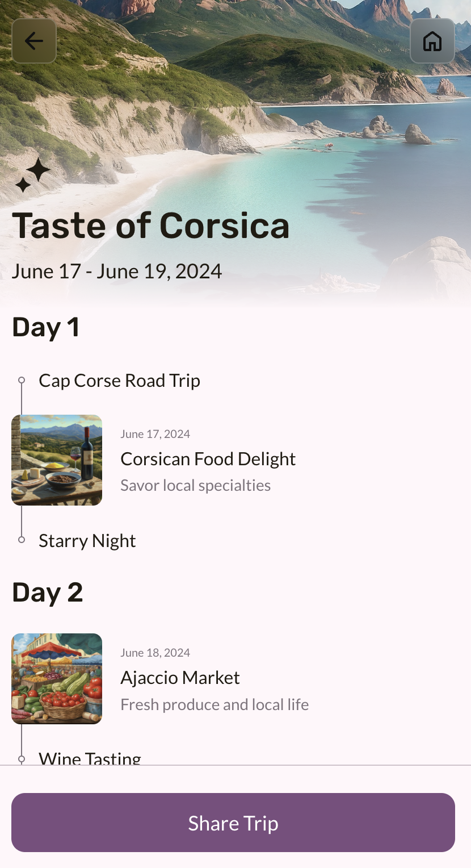Tap "Fresh produce and local life" text
Viewport: 471px width, 868px height.
coord(215,705)
